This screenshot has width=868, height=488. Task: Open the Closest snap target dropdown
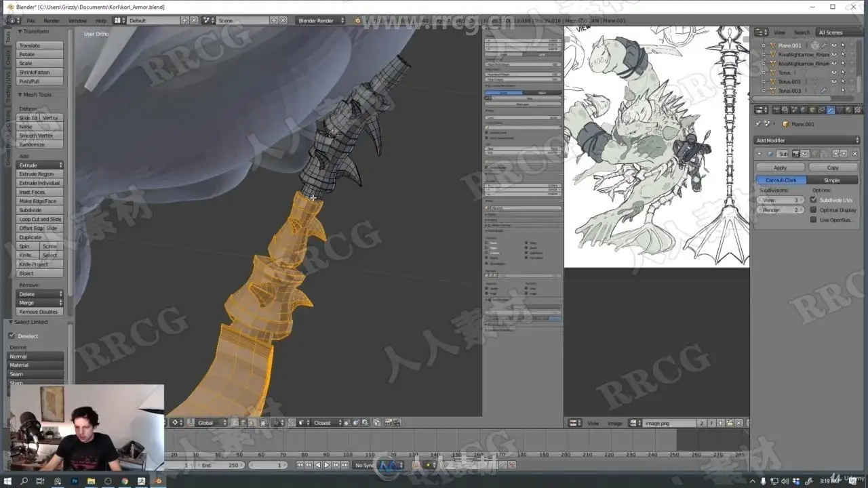[x=327, y=423]
